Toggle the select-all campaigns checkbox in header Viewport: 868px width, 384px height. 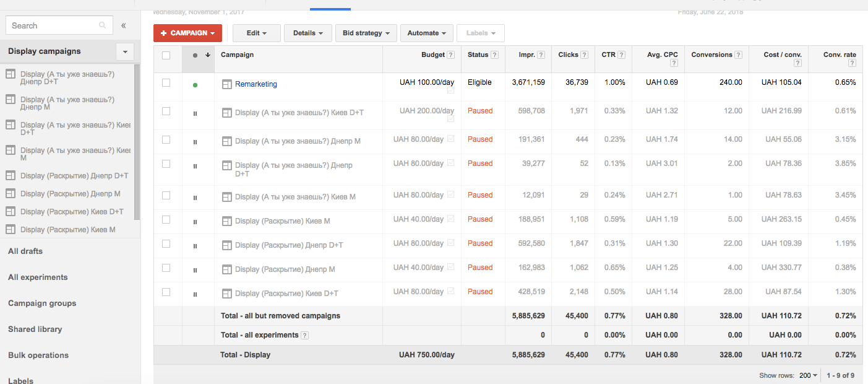166,55
